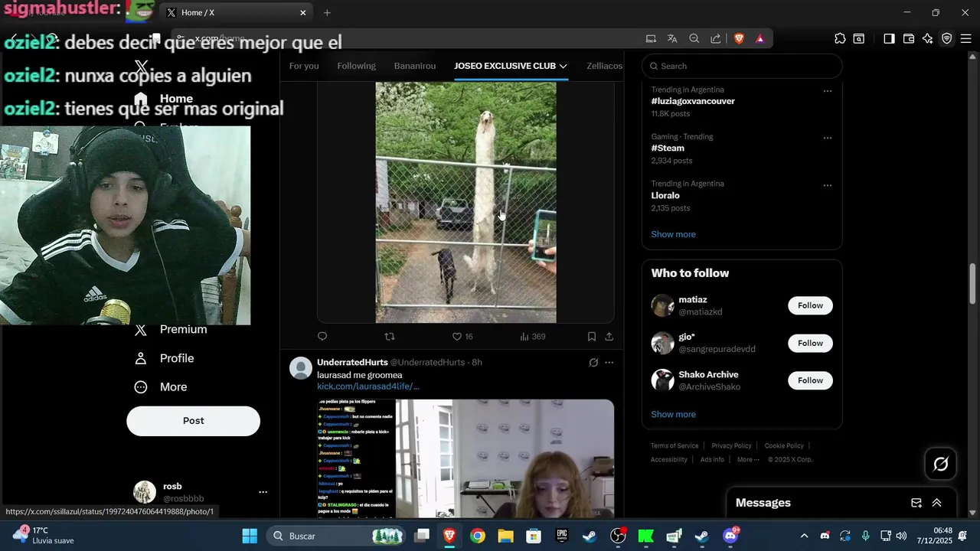
Task: Open Grok actions on UnderratedHurts post
Action: click(593, 363)
